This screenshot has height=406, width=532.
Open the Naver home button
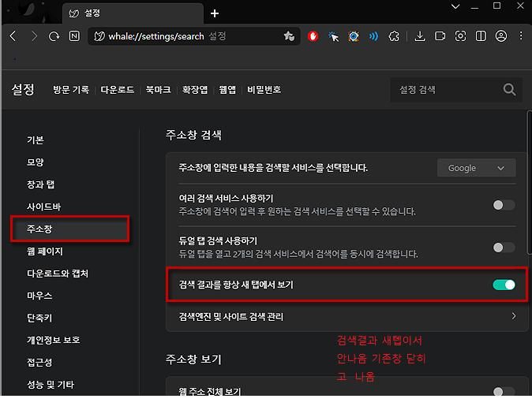pyautogui.click(x=74, y=36)
